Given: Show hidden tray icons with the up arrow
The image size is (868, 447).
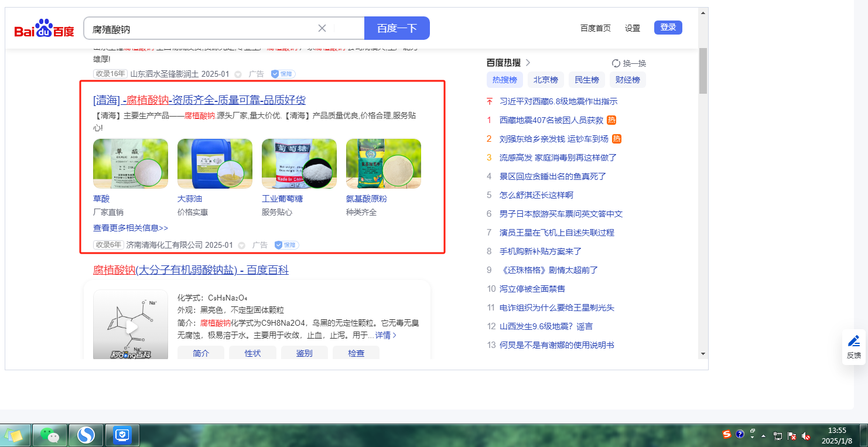Looking at the screenshot, I should 763,436.
